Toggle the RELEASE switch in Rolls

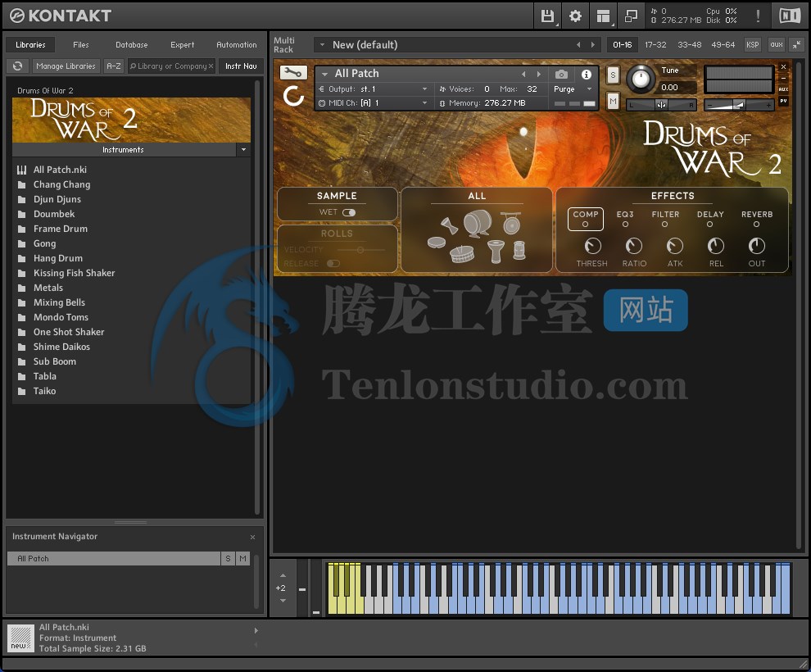[x=333, y=263]
